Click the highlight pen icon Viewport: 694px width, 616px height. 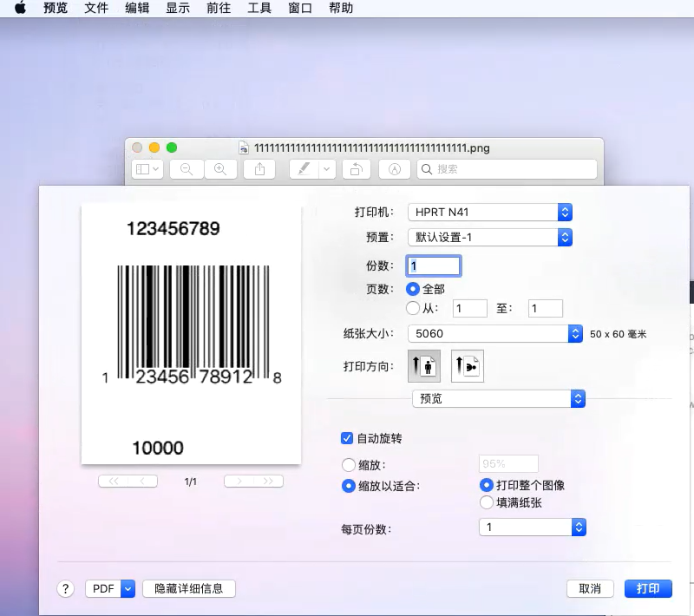point(304,169)
